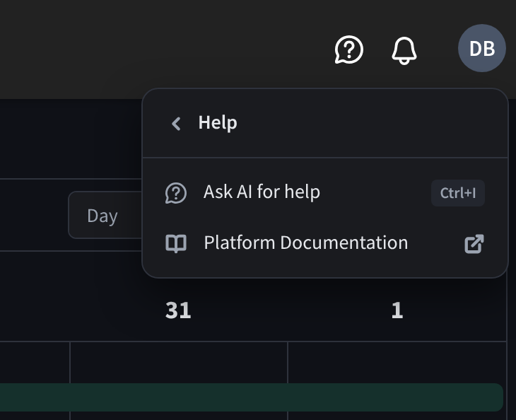The width and height of the screenshot is (516, 420).
Task: Select calendar date 31
Action: click(x=178, y=310)
